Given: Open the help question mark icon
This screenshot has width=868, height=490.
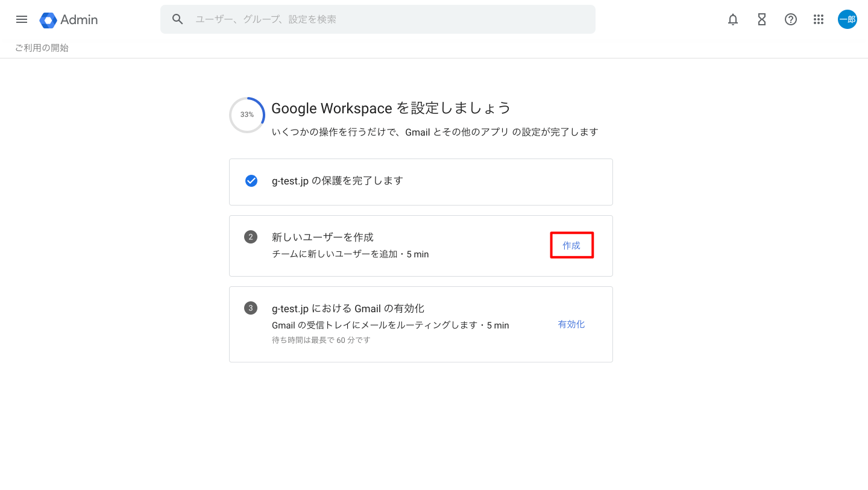Looking at the screenshot, I should tap(791, 19).
